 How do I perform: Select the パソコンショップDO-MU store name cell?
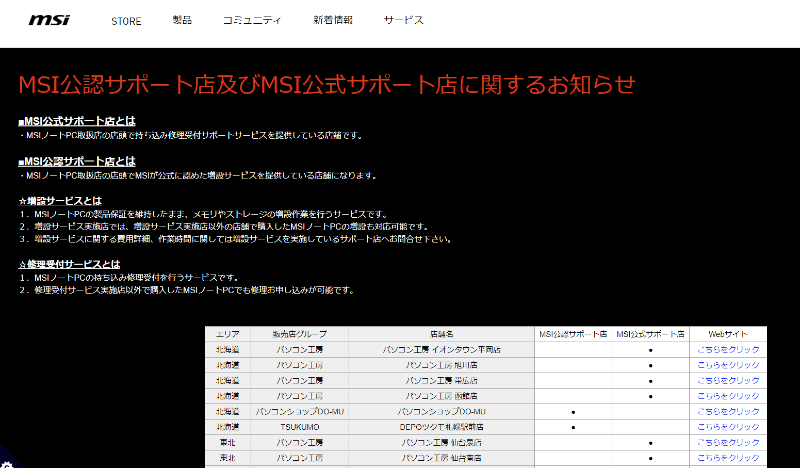(441, 411)
